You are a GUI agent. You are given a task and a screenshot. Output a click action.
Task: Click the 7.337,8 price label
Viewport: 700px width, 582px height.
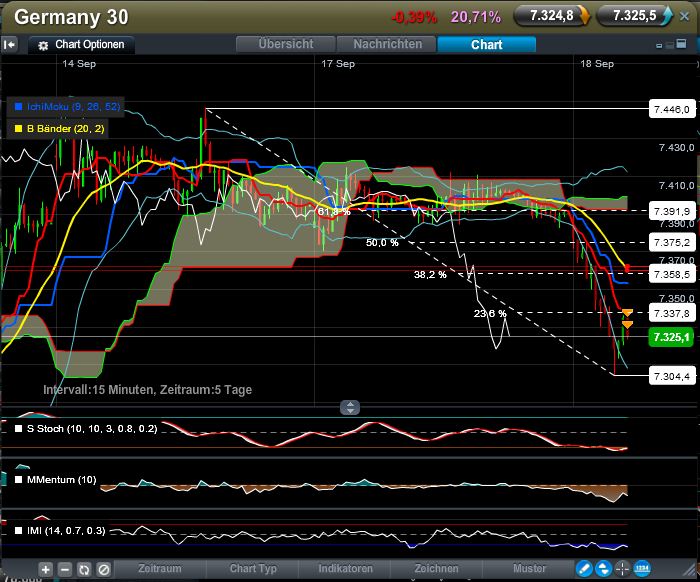(671, 314)
